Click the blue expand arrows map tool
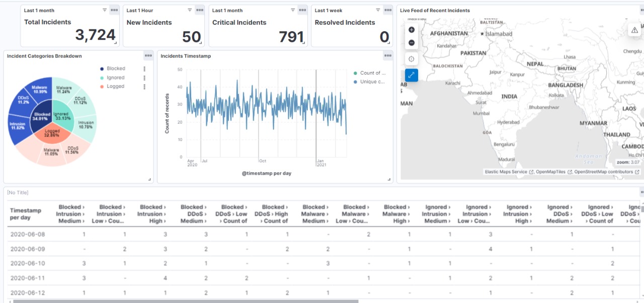644x303 pixels. (x=412, y=75)
